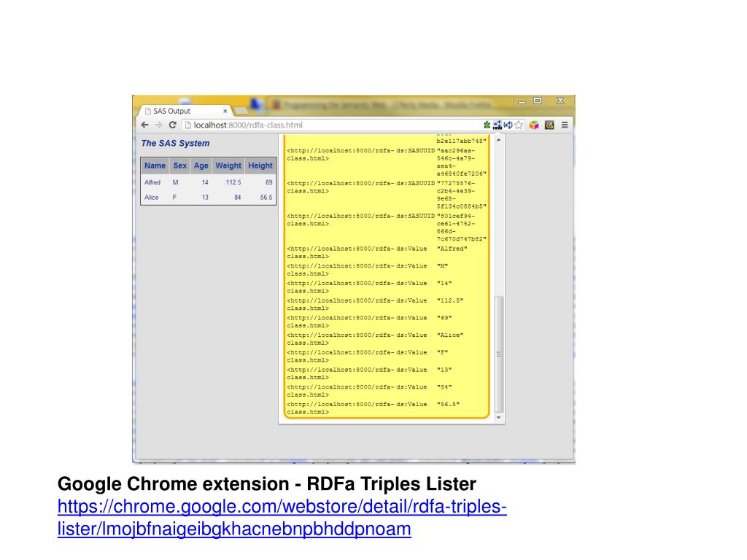747x560 pixels.
Task: Click the Alice name cell
Action: [152, 197]
